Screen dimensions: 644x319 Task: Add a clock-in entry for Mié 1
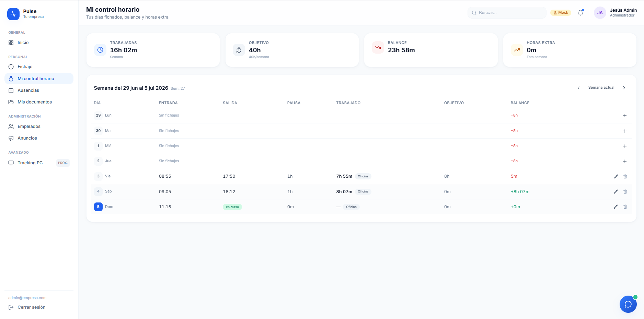point(625,146)
